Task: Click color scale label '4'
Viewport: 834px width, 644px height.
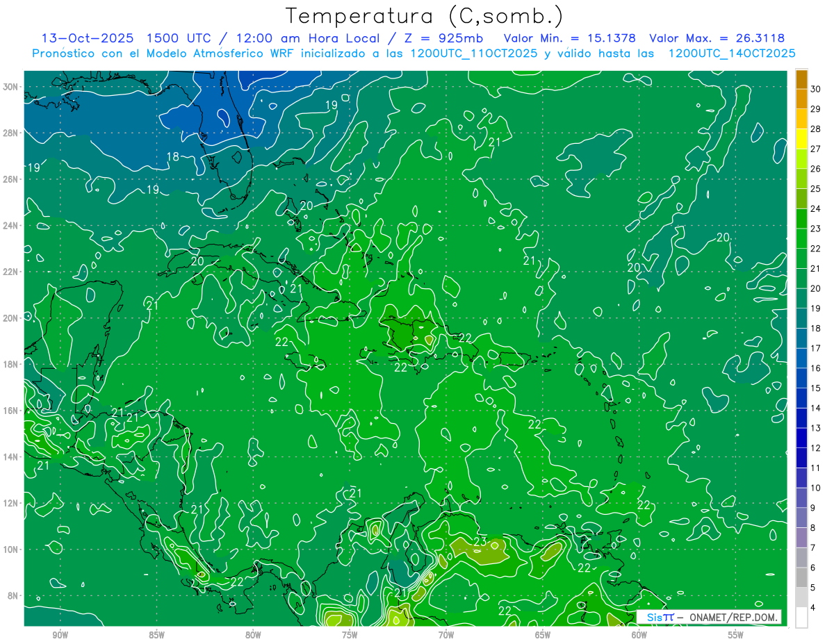Action: (813, 608)
